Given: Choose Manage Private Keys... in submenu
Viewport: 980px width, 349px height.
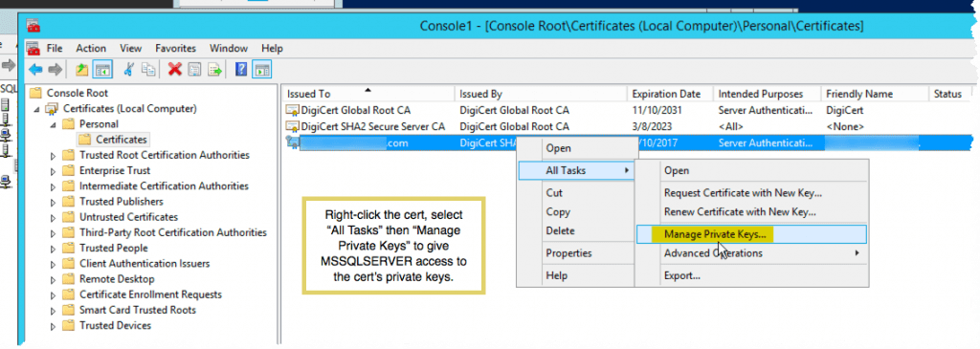Looking at the screenshot, I should [x=751, y=234].
